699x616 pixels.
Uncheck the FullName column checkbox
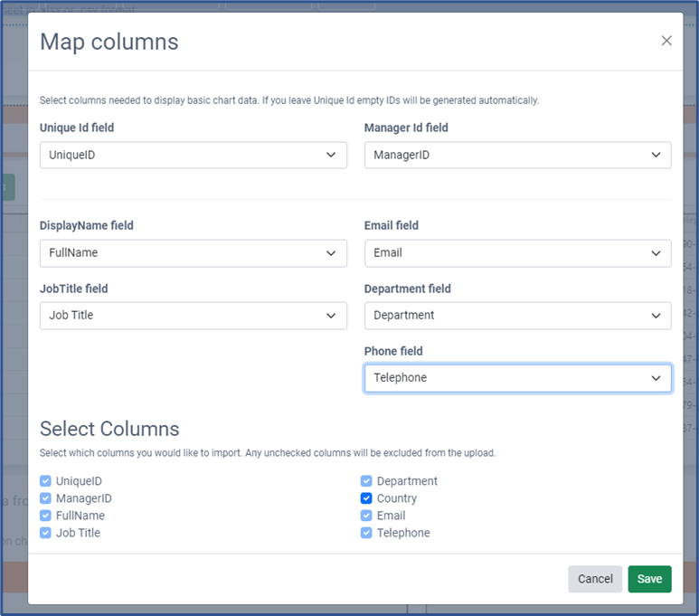coord(46,516)
